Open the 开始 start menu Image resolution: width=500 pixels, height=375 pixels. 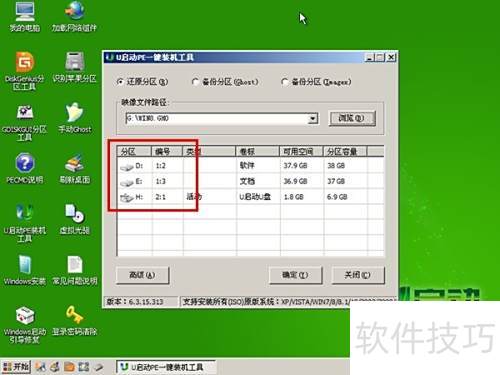click(16, 367)
